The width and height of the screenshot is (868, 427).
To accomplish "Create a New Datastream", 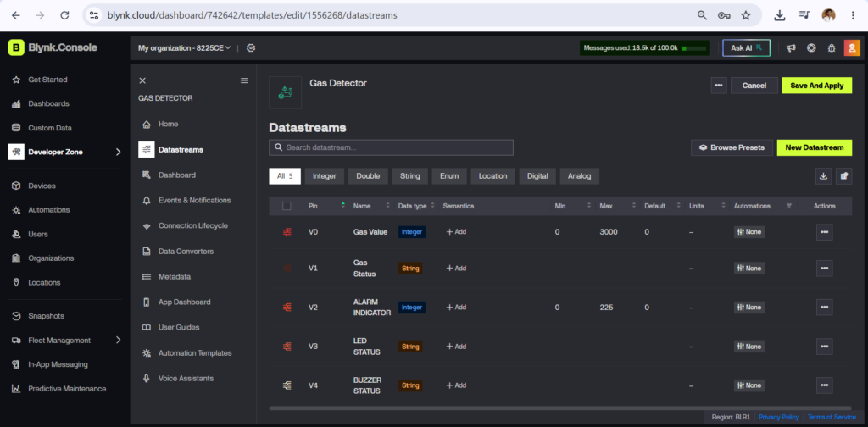I will [815, 147].
